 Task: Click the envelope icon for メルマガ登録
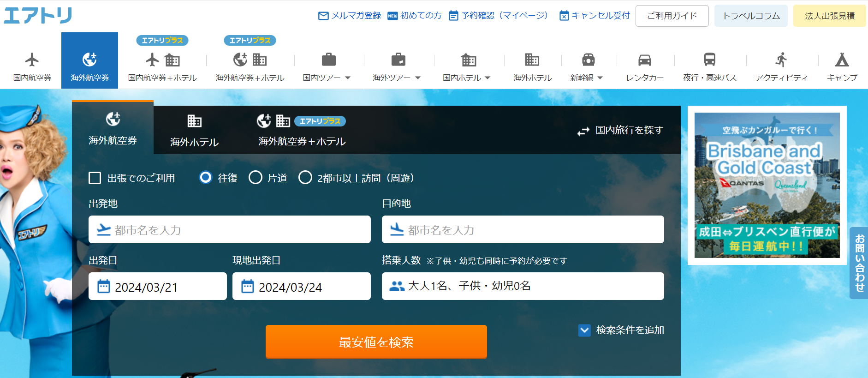pos(323,16)
